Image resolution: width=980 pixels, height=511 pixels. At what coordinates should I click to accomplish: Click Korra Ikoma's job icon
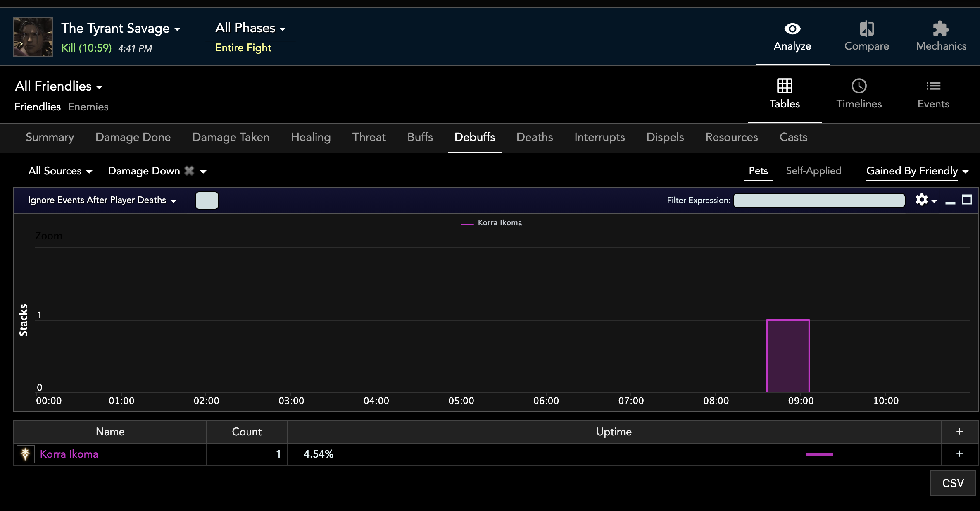[25, 454]
